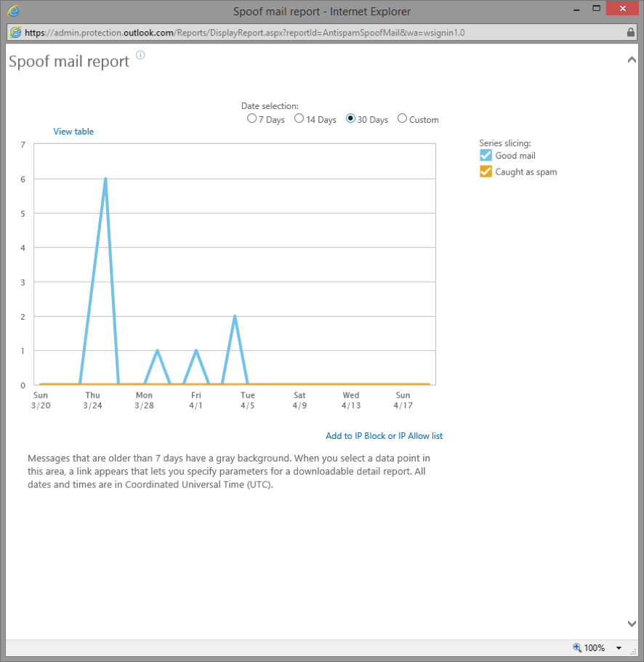Open the zoom level dropdown
This screenshot has width=644, height=662.
tap(618, 647)
